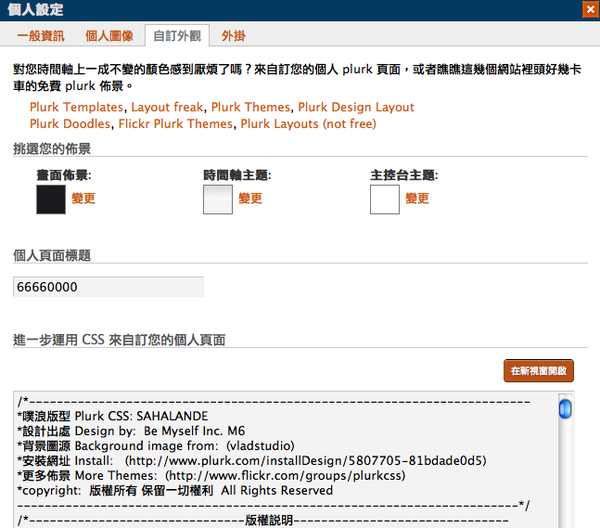Image resolution: width=600 pixels, height=528 pixels.
Task: Open the Plurk Templates link
Action: [77, 107]
